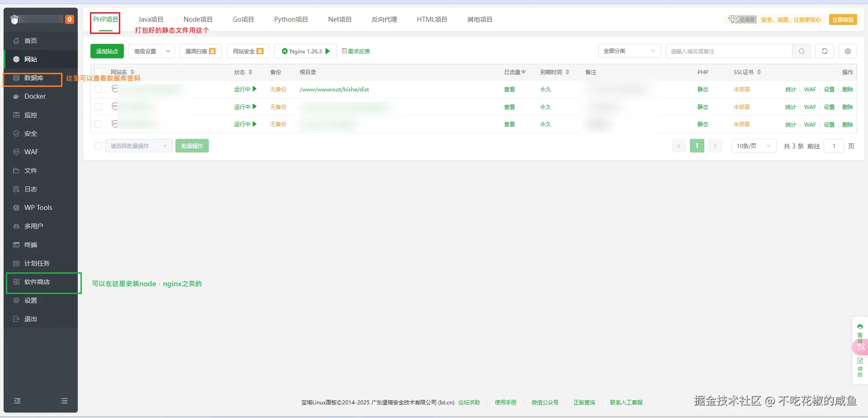Switch to the Python项目 tab
868x418 pixels.
[291, 19]
